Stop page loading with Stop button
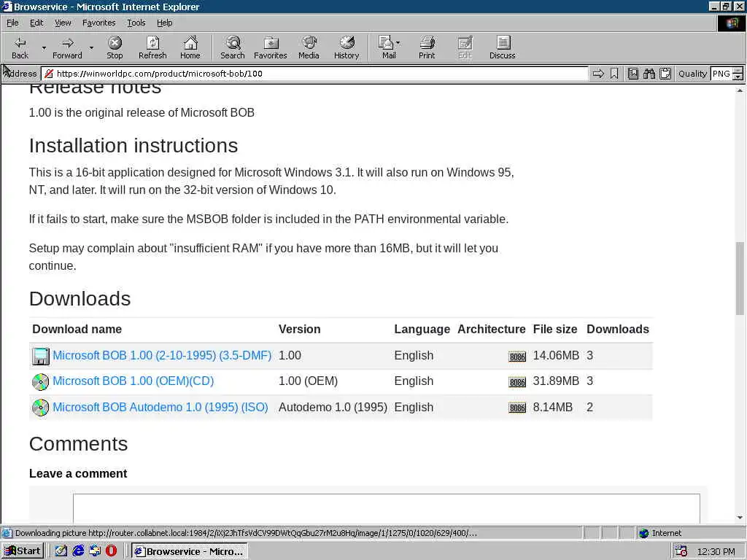747x560 pixels. (115, 47)
